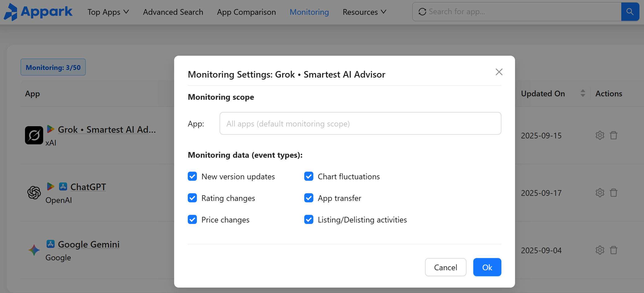The height and width of the screenshot is (293, 644).
Task: Click the blue search magnifier button
Action: coord(630,12)
